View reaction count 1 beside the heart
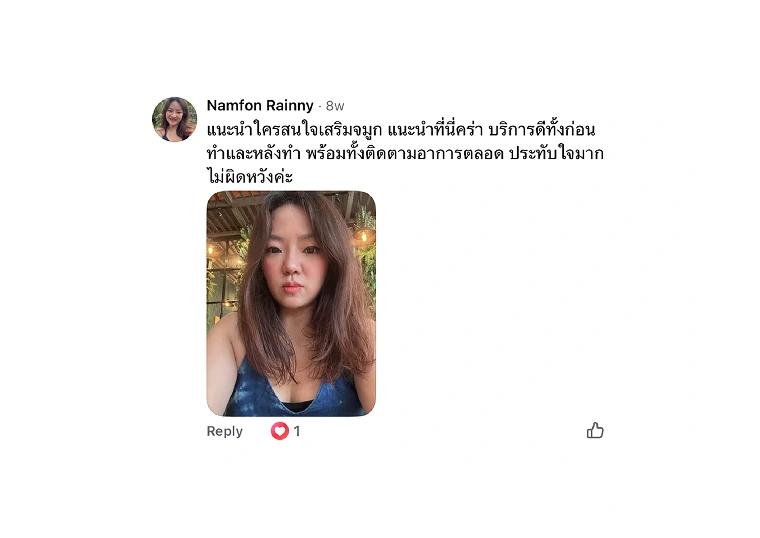 297,431
